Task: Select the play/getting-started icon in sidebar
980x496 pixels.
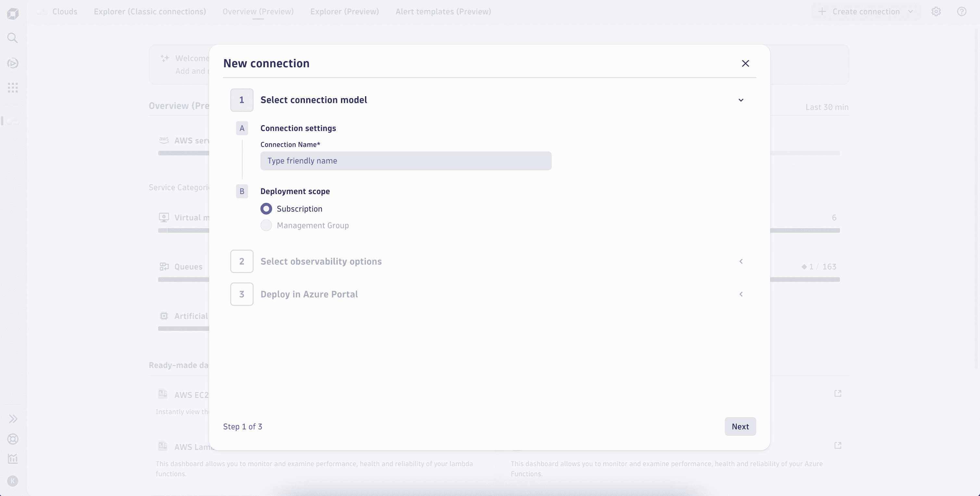Action: [x=13, y=63]
